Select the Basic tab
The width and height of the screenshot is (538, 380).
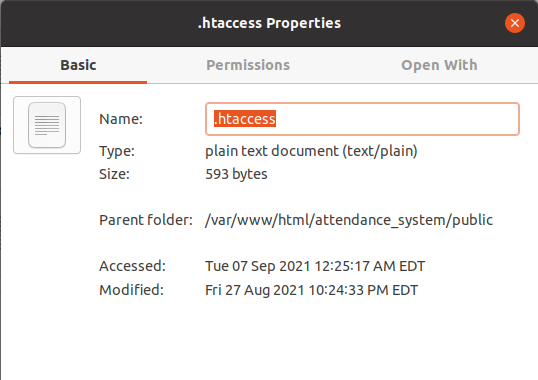coord(78,65)
